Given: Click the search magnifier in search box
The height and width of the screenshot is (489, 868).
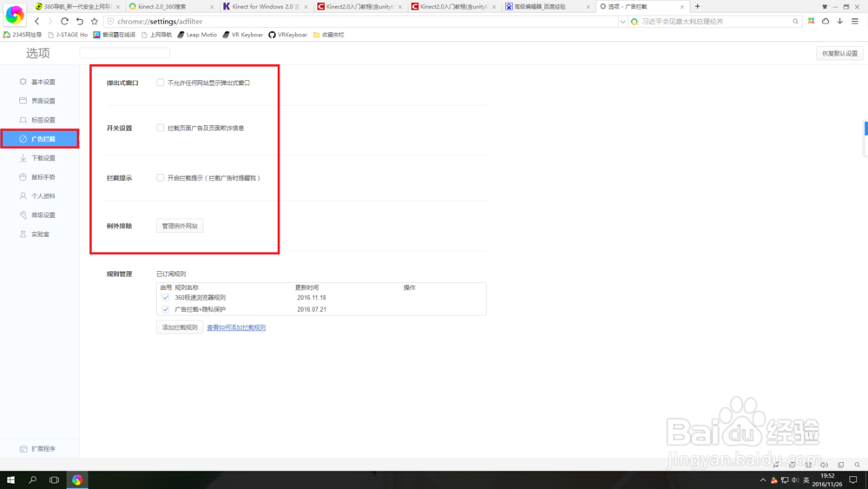Looking at the screenshot, I should pyautogui.click(x=795, y=22).
